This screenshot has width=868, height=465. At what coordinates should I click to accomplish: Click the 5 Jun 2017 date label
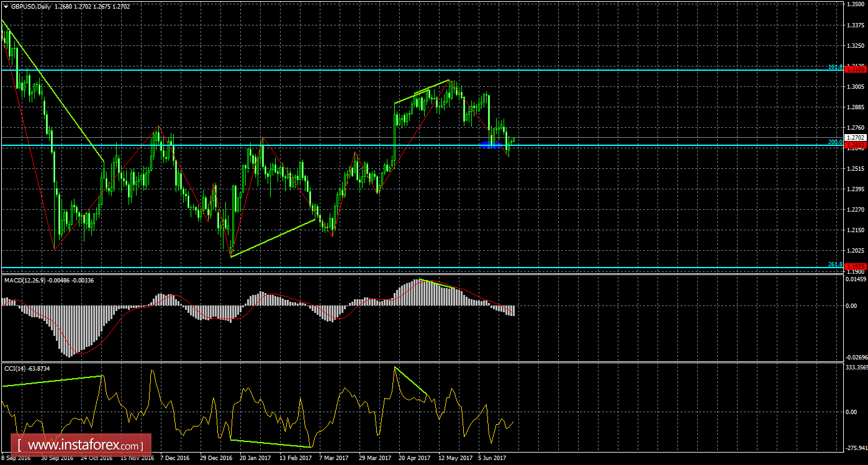(493, 458)
